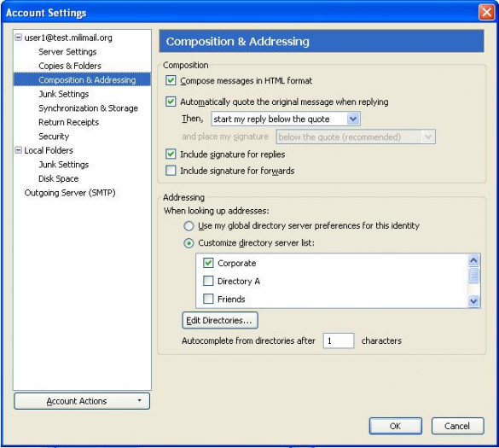Uncheck the Corporate directory
The height and width of the screenshot is (448, 499).
tap(208, 263)
